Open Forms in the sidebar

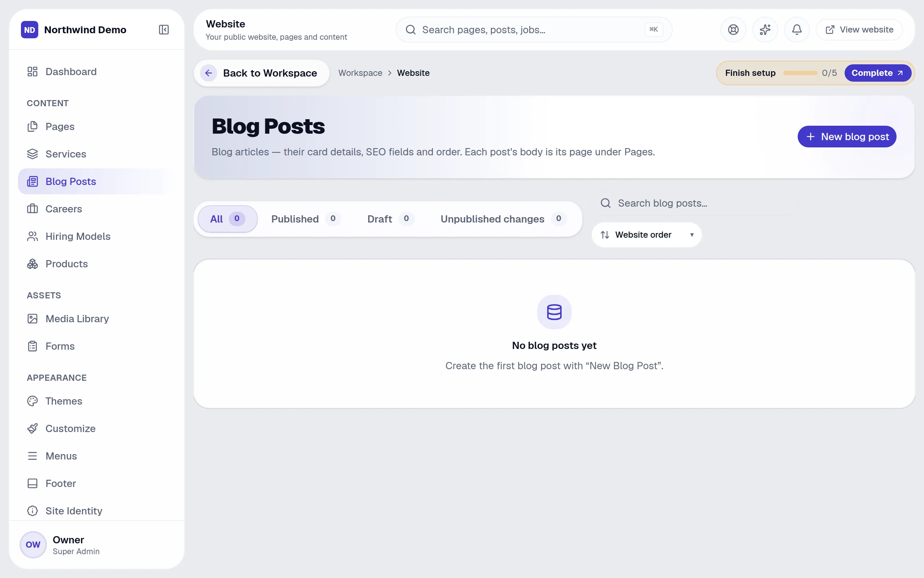click(97, 346)
